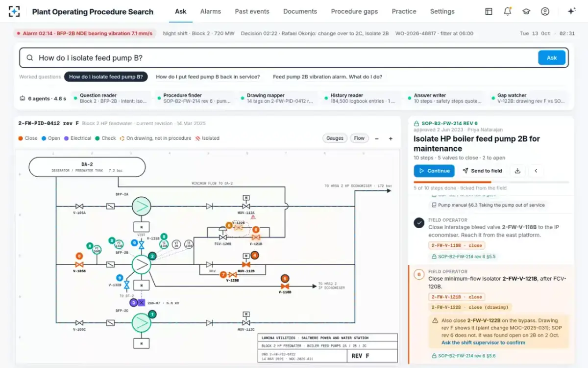Expand the Procedure finder agent card
The width and height of the screenshot is (588, 368).
[x=194, y=98]
